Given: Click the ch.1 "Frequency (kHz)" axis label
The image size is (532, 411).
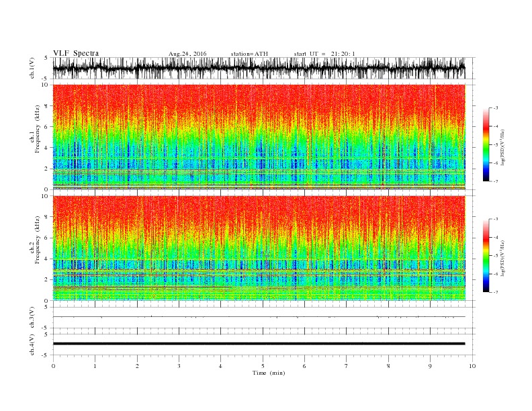Looking at the screenshot, I should click(38, 129).
